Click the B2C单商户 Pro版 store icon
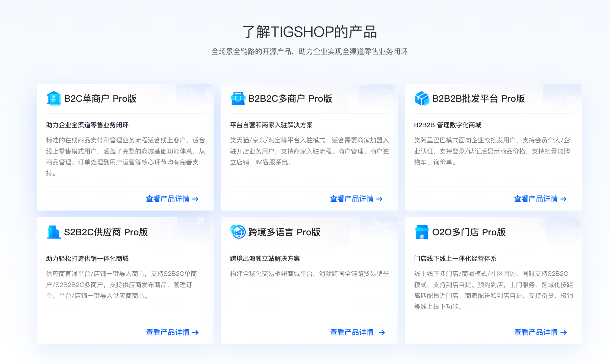 [x=54, y=98]
